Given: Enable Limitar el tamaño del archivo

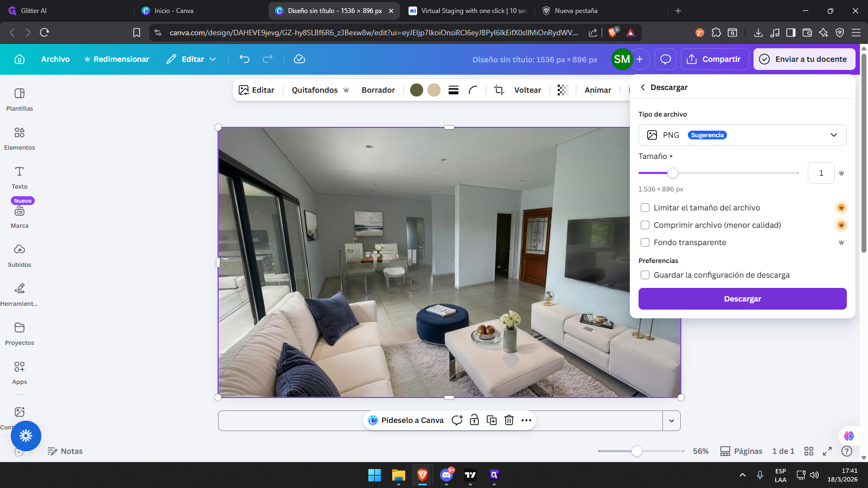Looking at the screenshot, I should click(x=645, y=208).
